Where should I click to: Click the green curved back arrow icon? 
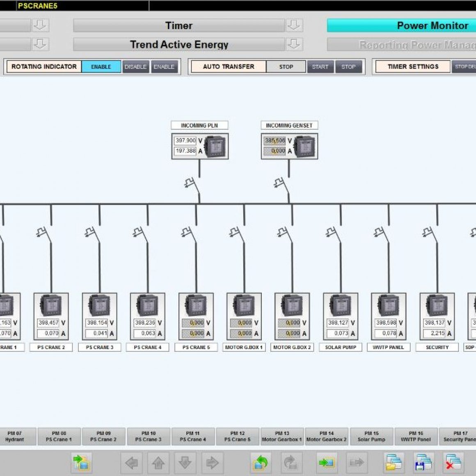point(260,463)
